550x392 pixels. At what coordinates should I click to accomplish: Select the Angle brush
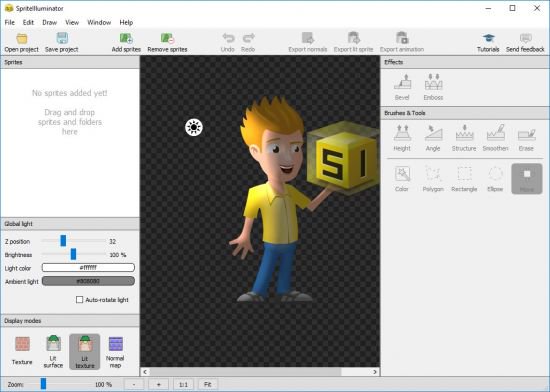click(x=433, y=138)
